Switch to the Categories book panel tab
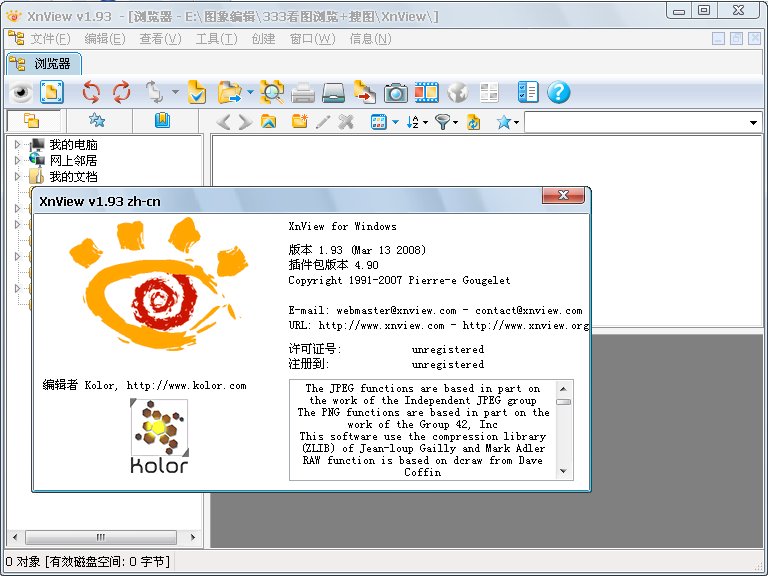The image size is (768, 576). click(163, 120)
